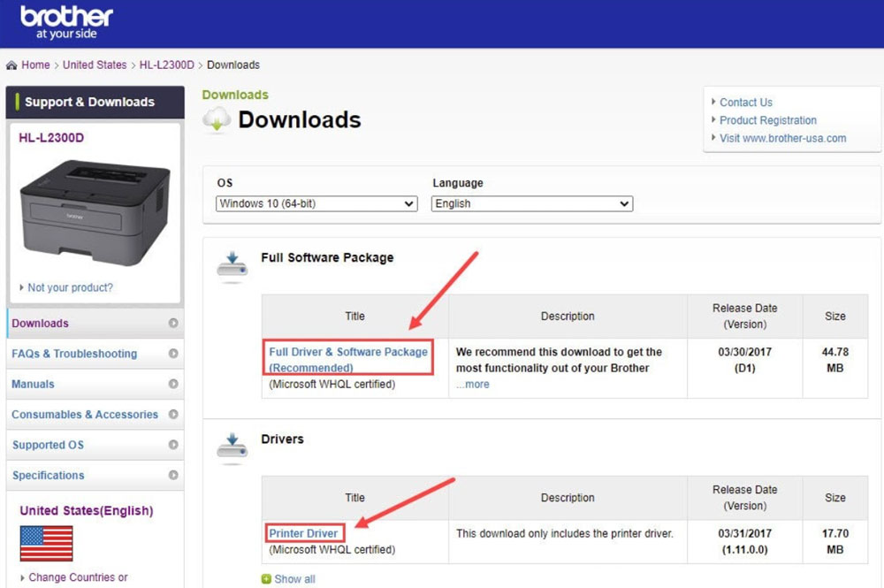The height and width of the screenshot is (588, 884).
Task: Click the Downloads cloud icon beside heading
Action: tap(217, 119)
